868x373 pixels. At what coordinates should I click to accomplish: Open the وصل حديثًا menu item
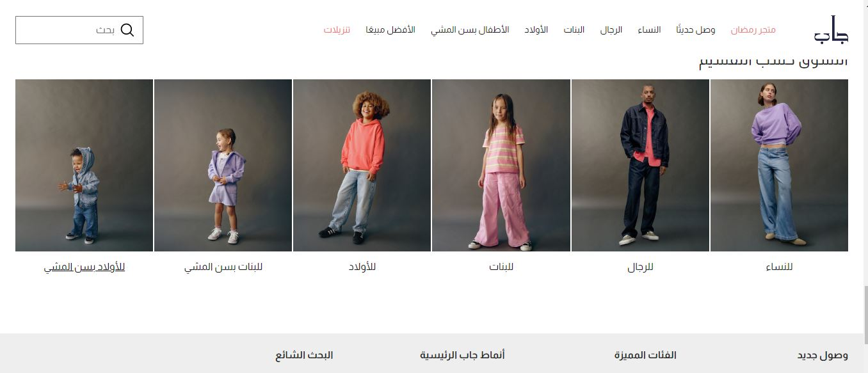coord(696,30)
